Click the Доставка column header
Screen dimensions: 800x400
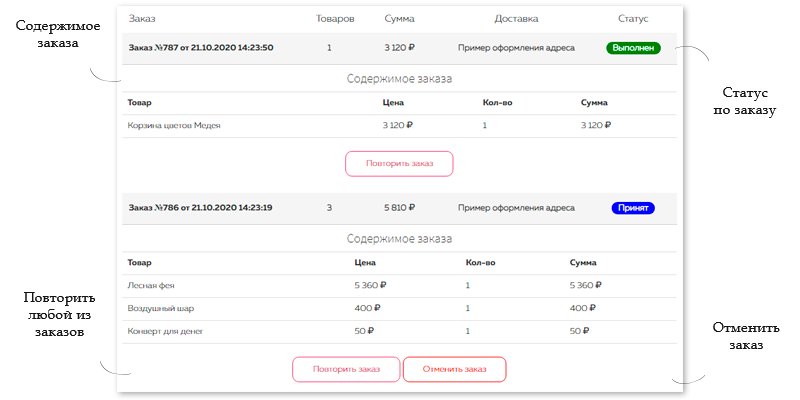(x=516, y=19)
